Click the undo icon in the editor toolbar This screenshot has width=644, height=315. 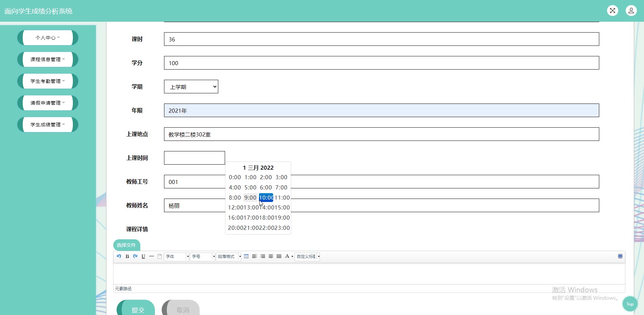pyautogui.click(x=119, y=256)
